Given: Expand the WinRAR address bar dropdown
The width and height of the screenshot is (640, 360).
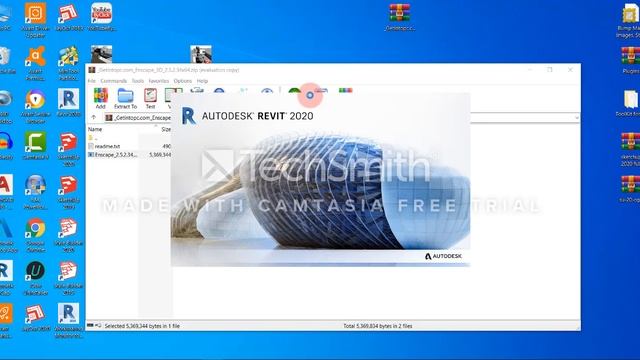Looking at the screenshot, I should point(576,118).
